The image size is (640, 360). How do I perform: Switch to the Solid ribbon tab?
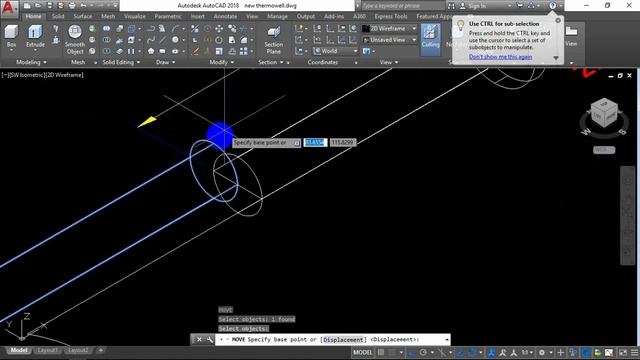pyautogui.click(x=58, y=16)
